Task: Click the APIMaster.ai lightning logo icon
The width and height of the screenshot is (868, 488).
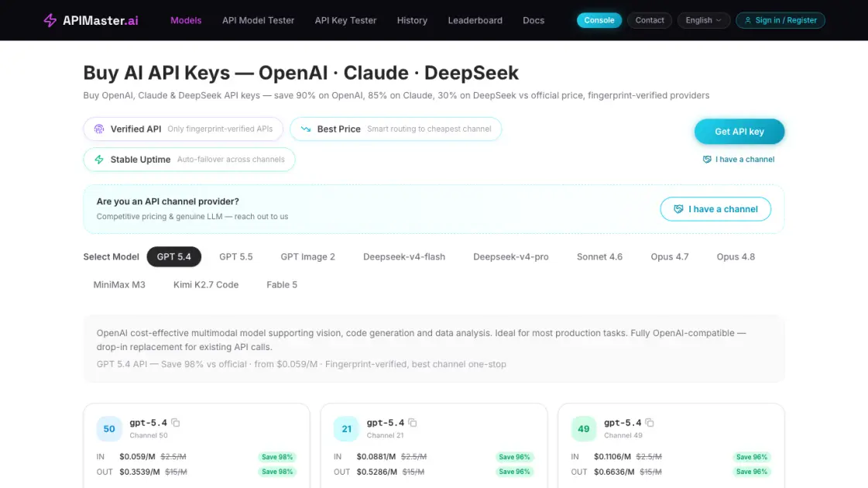Action: tap(50, 20)
